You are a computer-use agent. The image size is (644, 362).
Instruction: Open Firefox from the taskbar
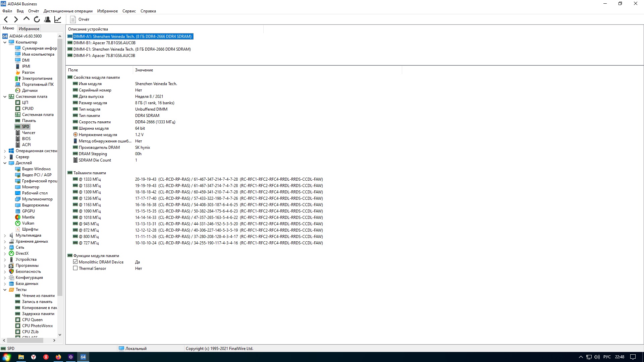click(x=58, y=357)
